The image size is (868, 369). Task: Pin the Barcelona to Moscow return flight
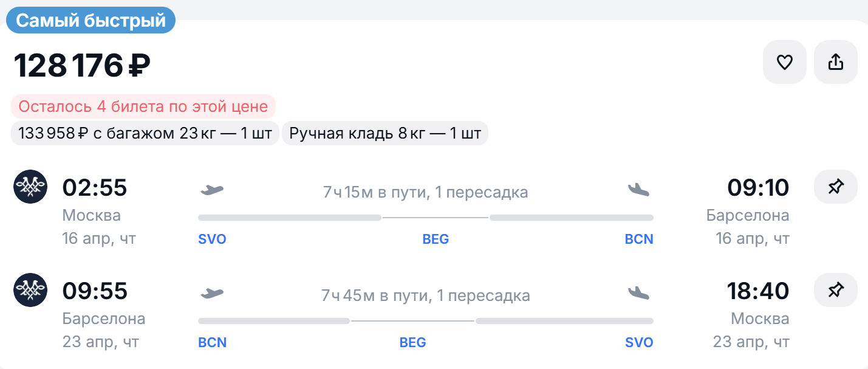pyautogui.click(x=835, y=291)
